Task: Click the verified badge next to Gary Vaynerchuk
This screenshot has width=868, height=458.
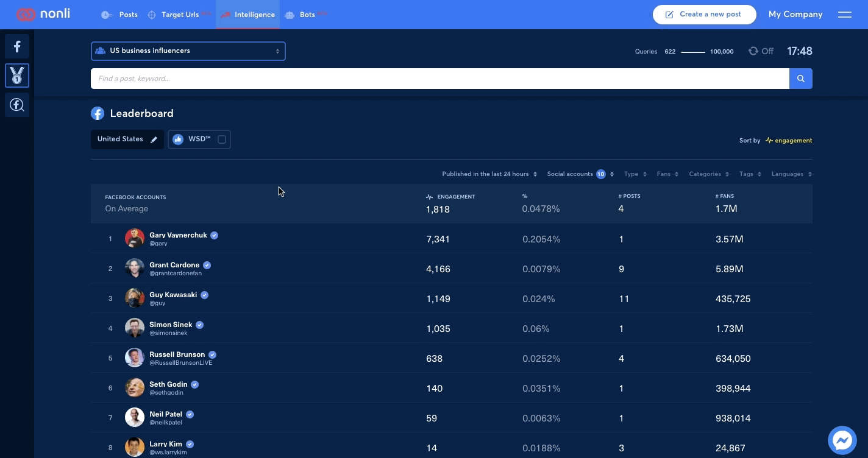Action: click(x=215, y=235)
